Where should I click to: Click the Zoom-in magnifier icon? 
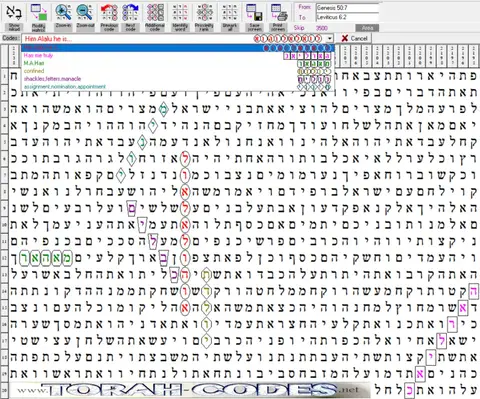(x=63, y=12)
